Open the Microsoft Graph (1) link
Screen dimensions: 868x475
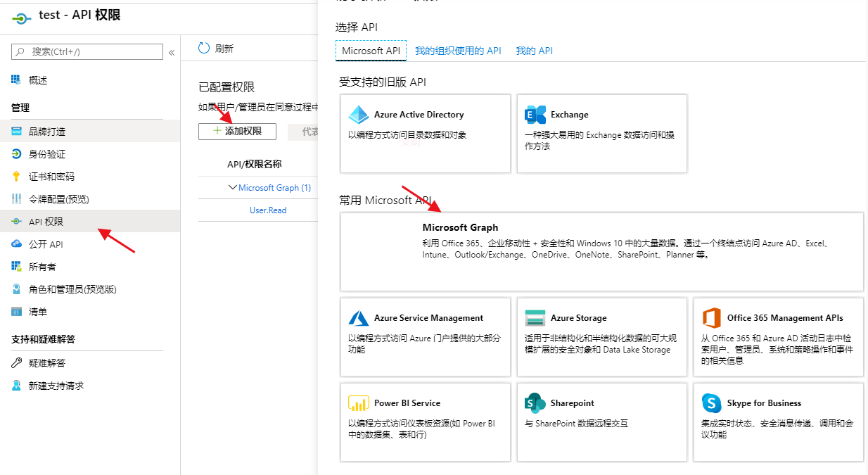pyautogui.click(x=274, y=188)
